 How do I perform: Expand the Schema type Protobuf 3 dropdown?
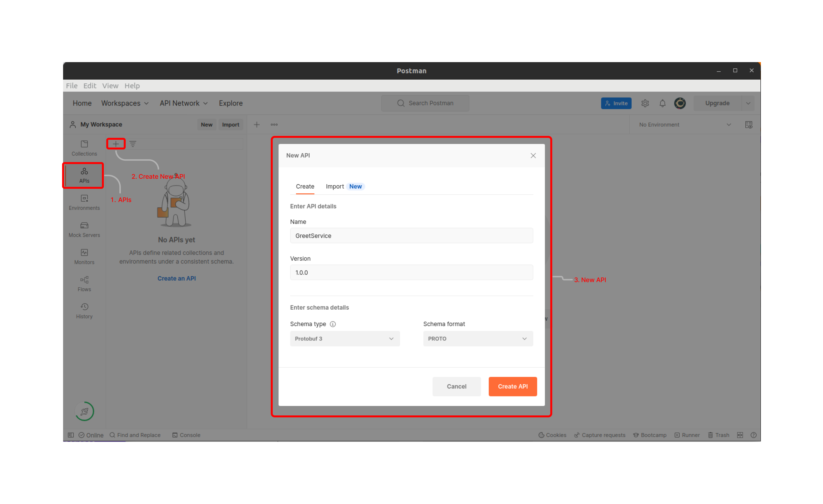tap(345, 338)
